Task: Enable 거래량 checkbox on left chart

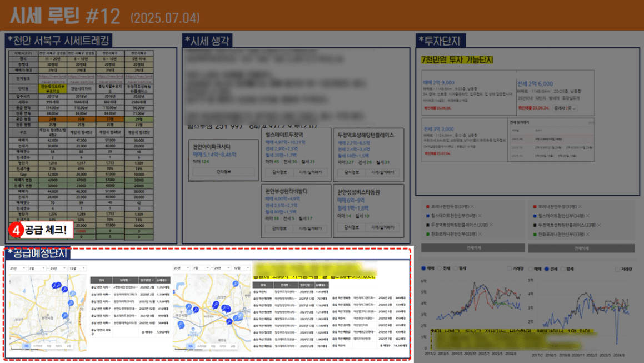Action: tap(510, 268)
